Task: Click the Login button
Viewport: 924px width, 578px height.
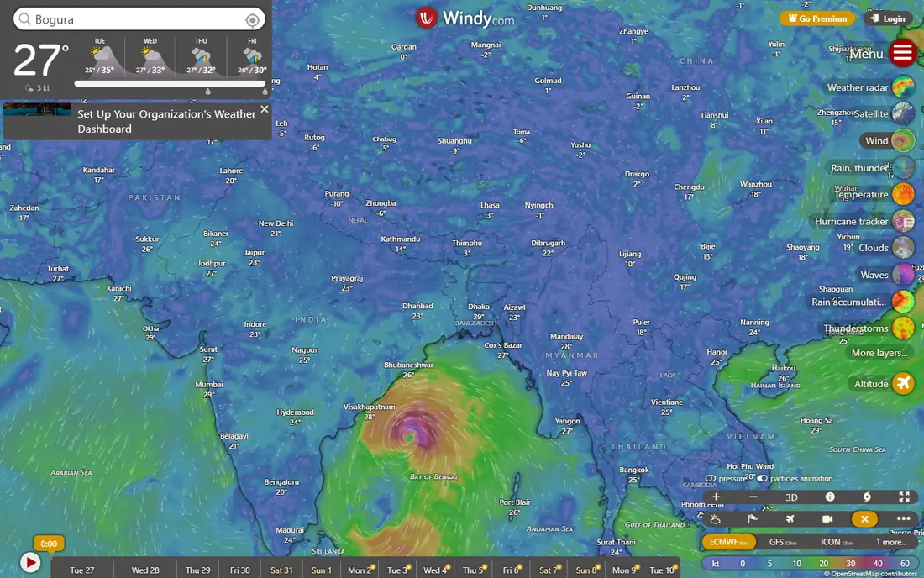Action: [888, 18]
